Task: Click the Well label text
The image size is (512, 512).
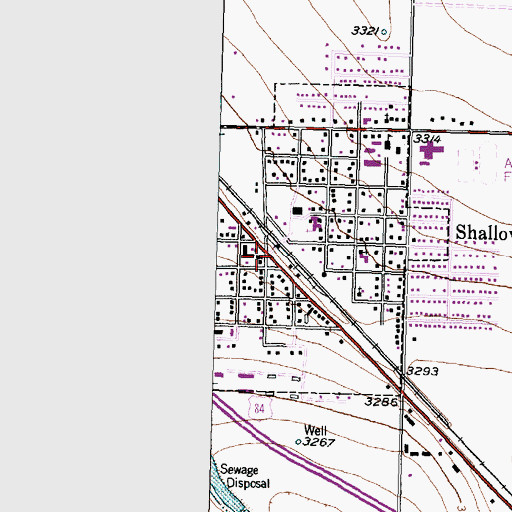Action: pos(315,430)
